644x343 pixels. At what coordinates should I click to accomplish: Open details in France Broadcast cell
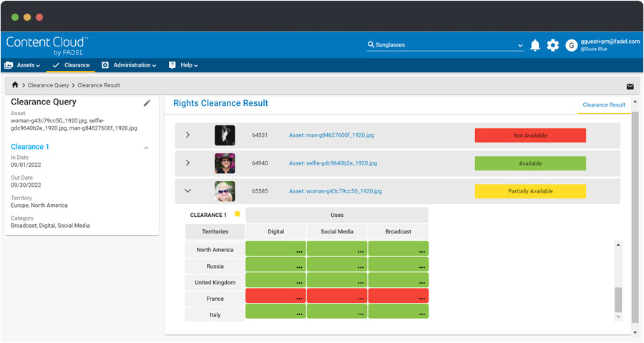pyautogui.click(x=421, y=299)
